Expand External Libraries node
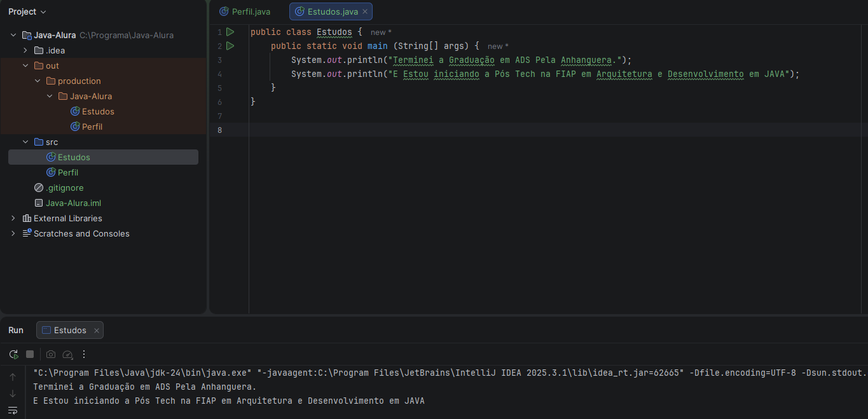This screenshot has width=868, height=419. point(13,218)
